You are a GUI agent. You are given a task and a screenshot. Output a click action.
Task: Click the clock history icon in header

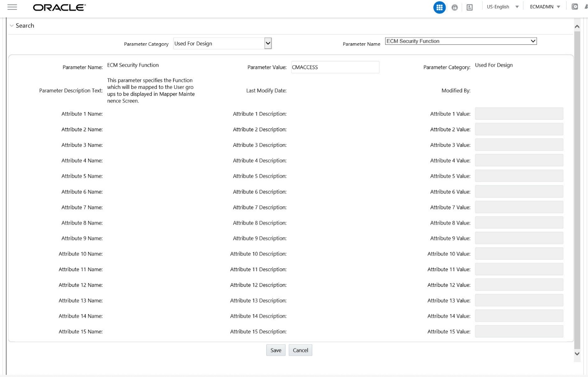point(575,7)
